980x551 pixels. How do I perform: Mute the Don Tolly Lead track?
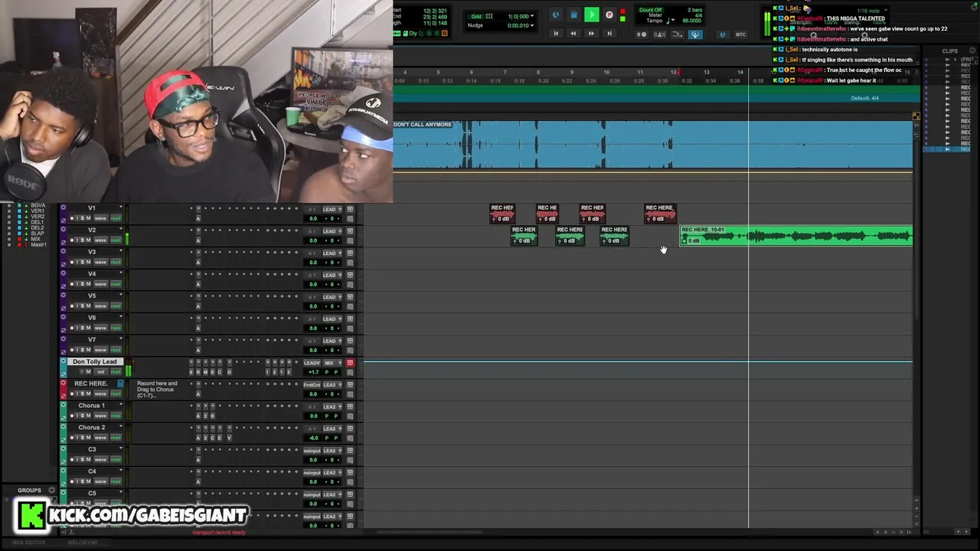[x=88, y=372]
